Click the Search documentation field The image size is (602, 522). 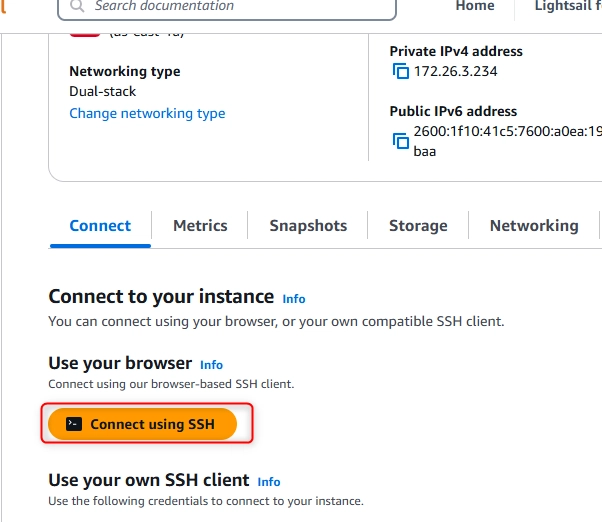(x=227, y=7)
